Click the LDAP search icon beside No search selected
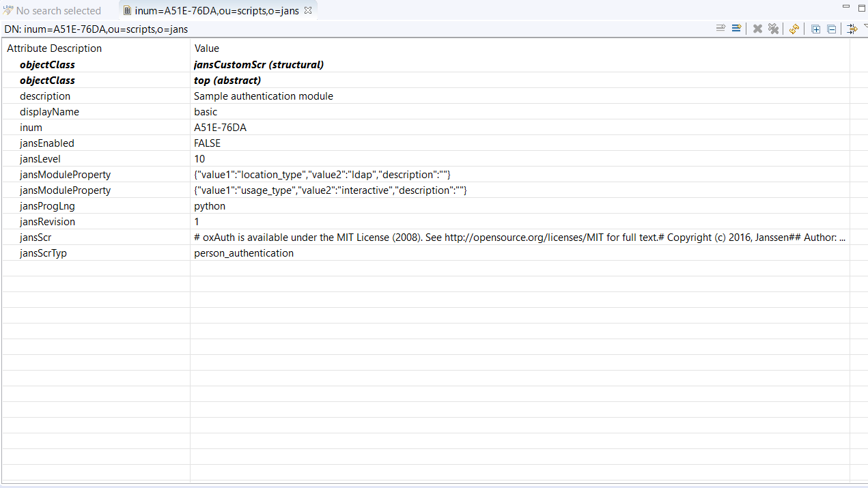Viewport: 868px width, 488px height. coord(7,10)
